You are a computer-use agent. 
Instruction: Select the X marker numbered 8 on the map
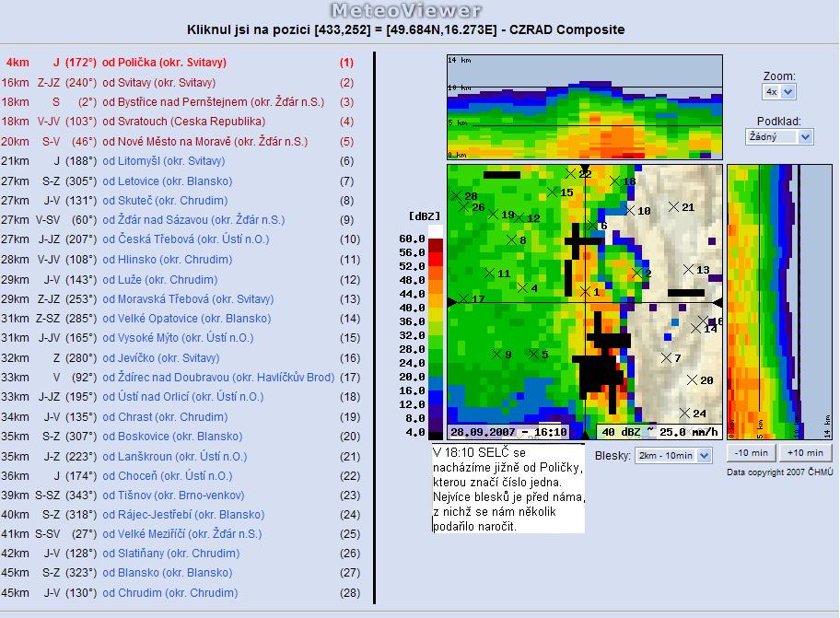[x=511, y=239]
